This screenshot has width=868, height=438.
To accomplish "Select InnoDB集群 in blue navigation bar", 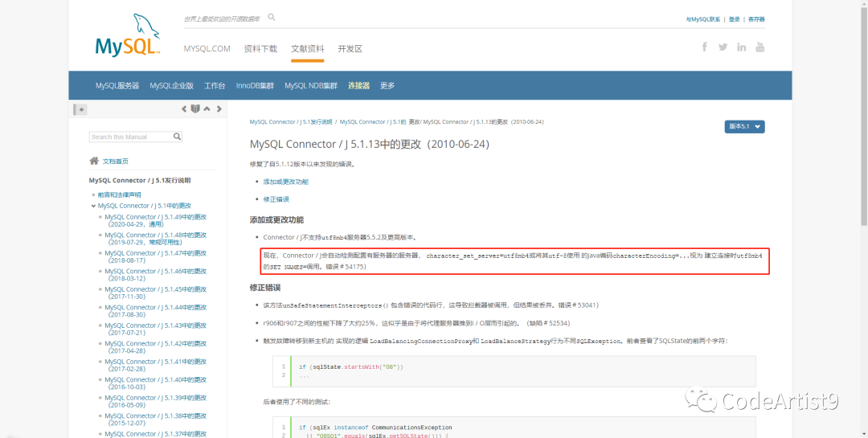I will point(255,86).
